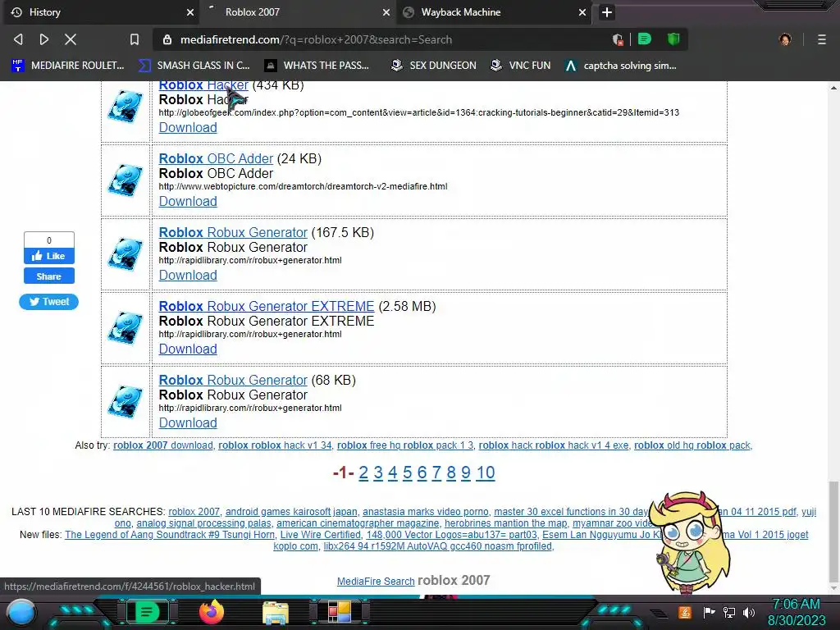Open the Roblox Robux Generator EXTREME link
The height and width of the screenshot is (630, 840).
click(267, 307)
